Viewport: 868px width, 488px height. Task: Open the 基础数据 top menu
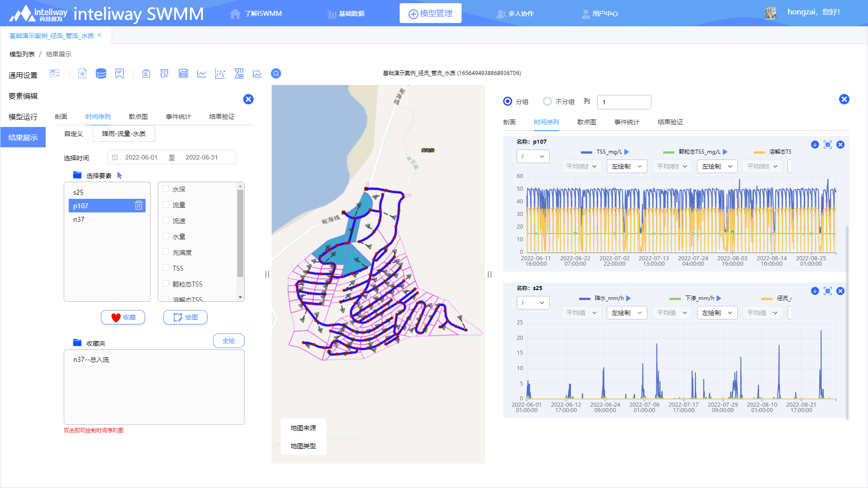click(x=346, y=14)
